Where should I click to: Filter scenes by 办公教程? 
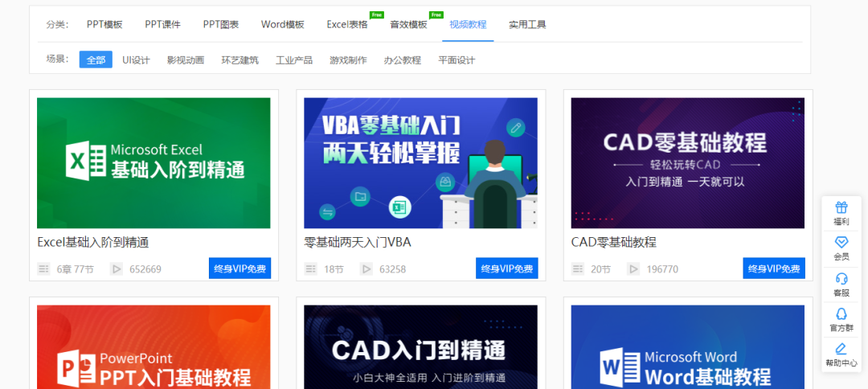pyautogui.click(x=403, y=59)
